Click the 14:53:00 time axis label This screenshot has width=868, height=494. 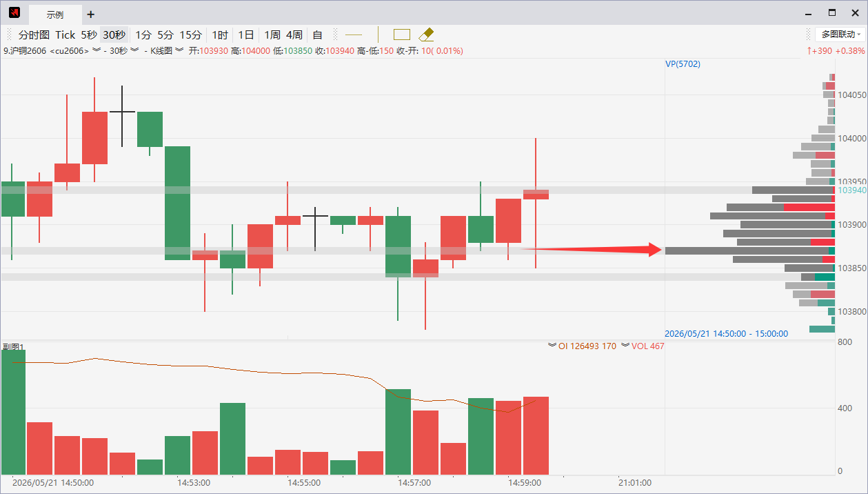click(x=194, y=483)
